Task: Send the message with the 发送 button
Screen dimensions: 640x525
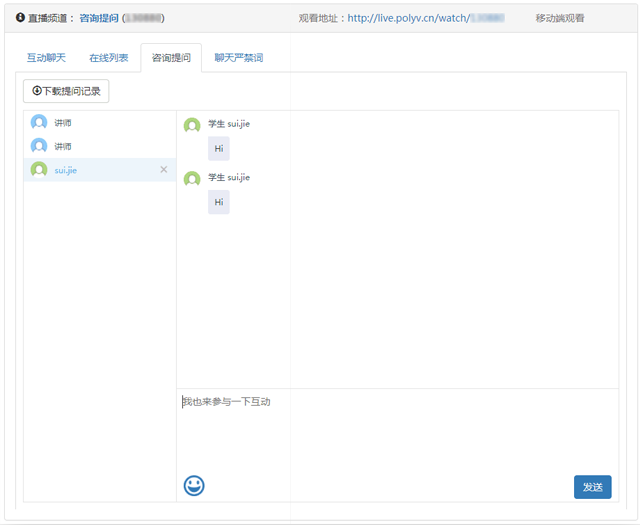Action: click(592, 487)
